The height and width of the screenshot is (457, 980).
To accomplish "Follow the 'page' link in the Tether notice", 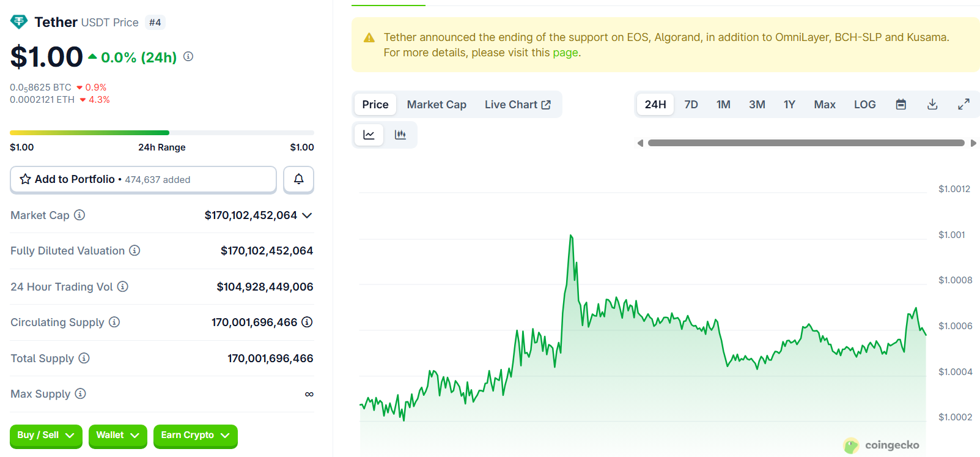I will click(x=565, y=53).
